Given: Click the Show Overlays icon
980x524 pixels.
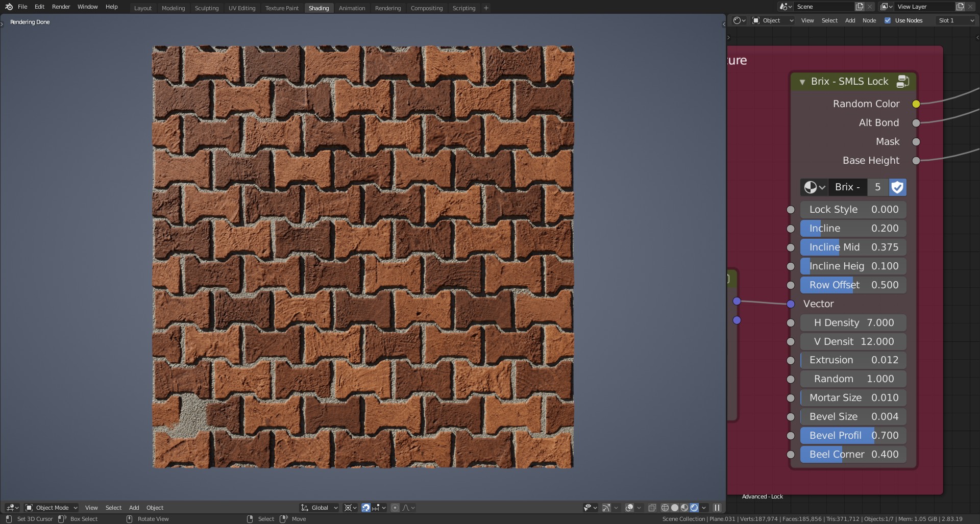Looking at the screenshot, I should click(x=629, y=508).
